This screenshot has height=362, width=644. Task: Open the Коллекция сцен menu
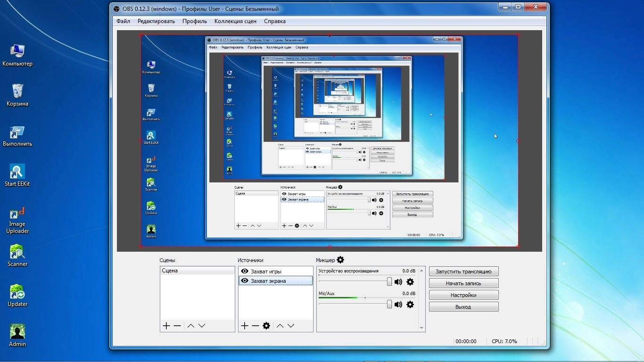(236, 21)
